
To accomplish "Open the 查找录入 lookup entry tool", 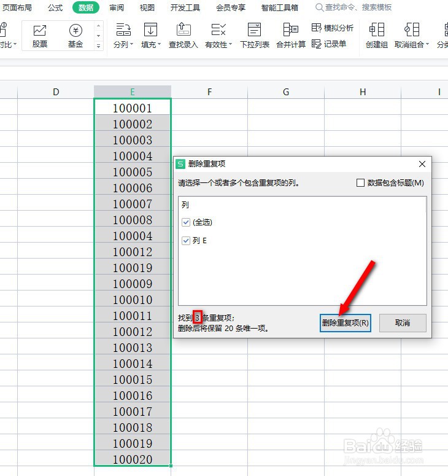I will point(183,36).
